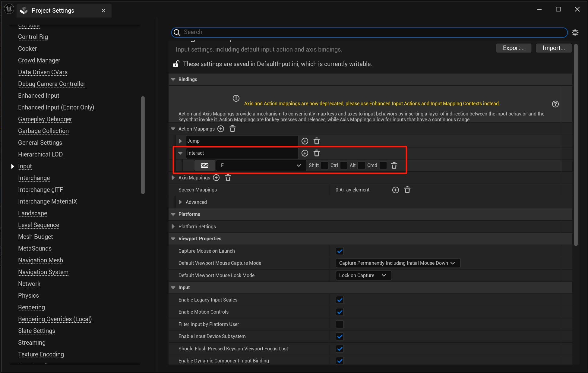Click the sidebar category list scrollbar

point(143,145)
